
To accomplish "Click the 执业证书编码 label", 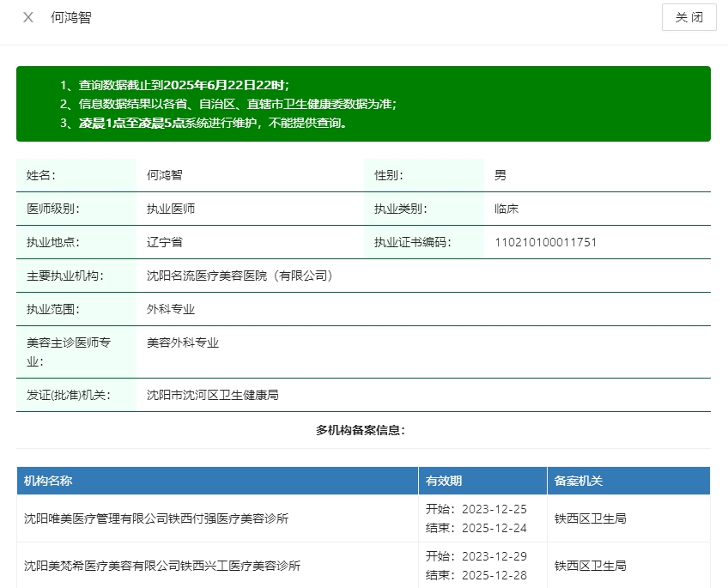I will [413, 242].
